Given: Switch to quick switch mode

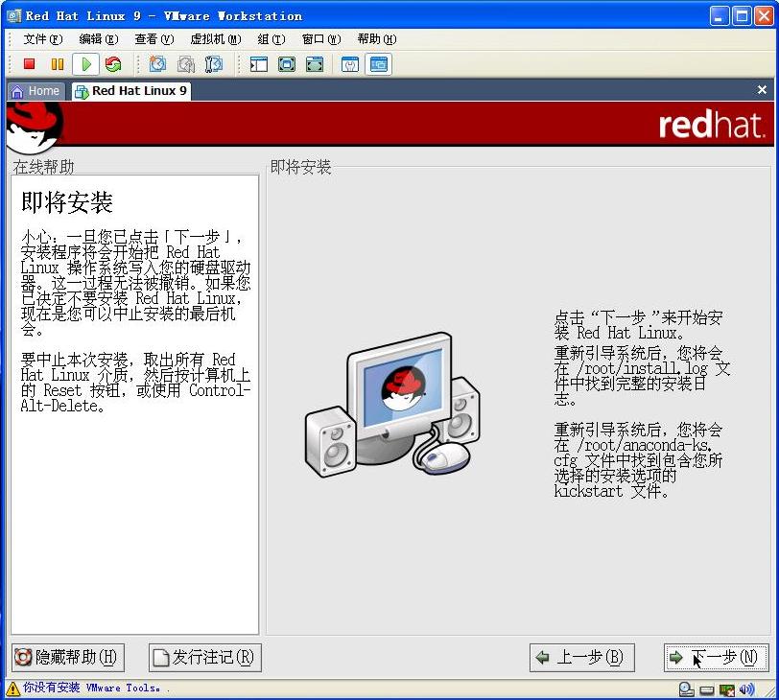Looking at the screenshot, I should pyautogui.click(x=313, y=63).
